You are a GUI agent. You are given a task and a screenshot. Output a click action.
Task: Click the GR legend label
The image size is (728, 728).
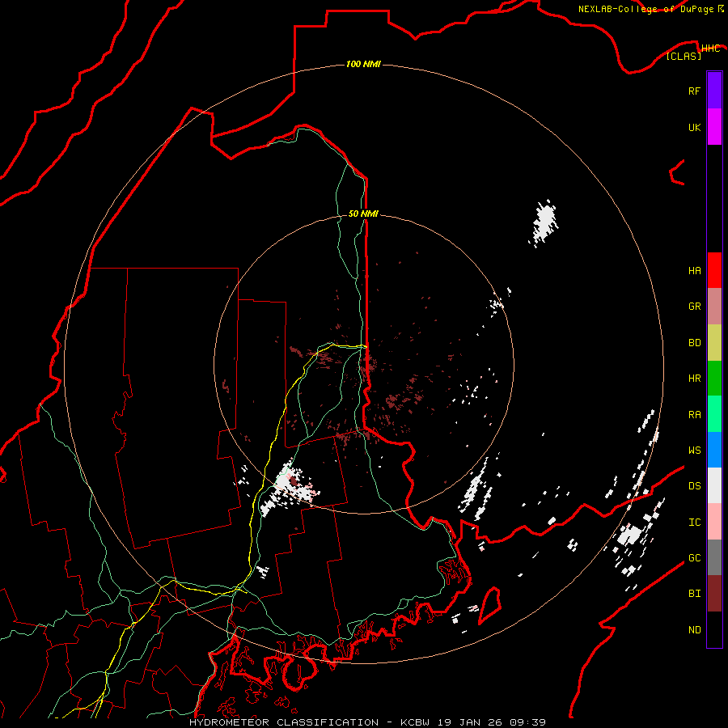[694, 307]
